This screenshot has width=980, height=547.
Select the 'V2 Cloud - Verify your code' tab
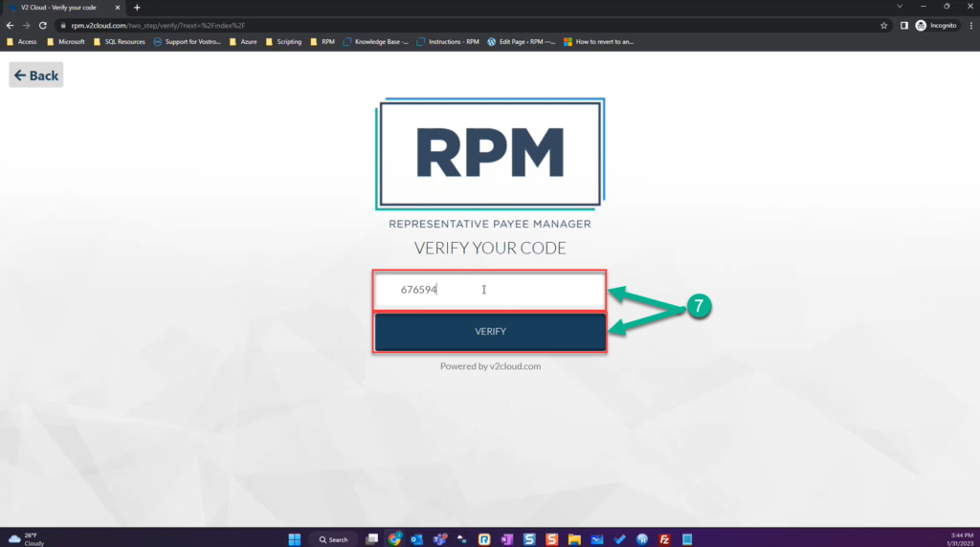62,8
